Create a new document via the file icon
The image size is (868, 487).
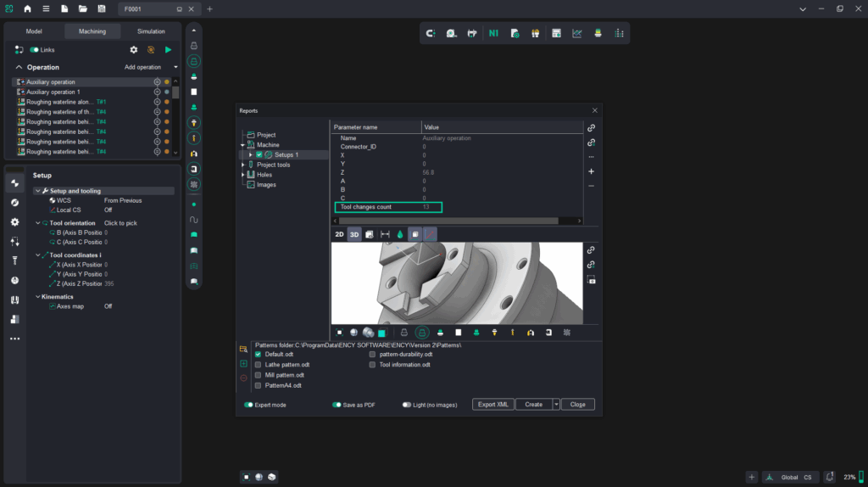(x=64, y=8)
